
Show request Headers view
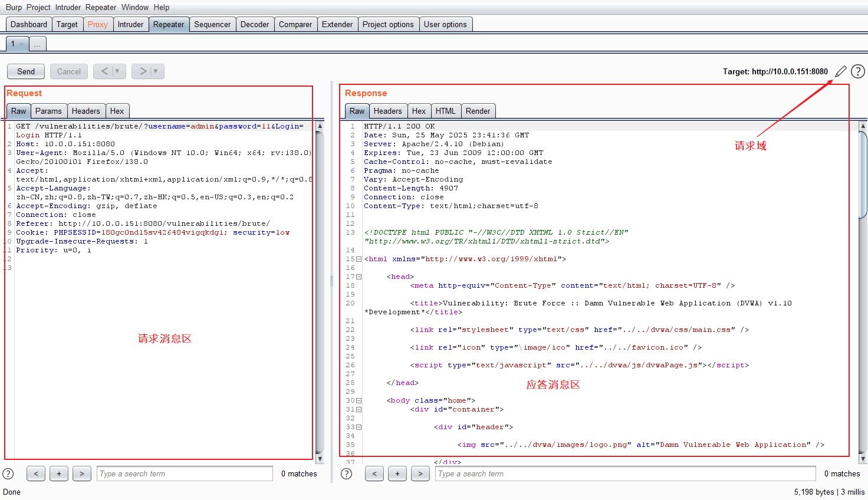(86, 111)
